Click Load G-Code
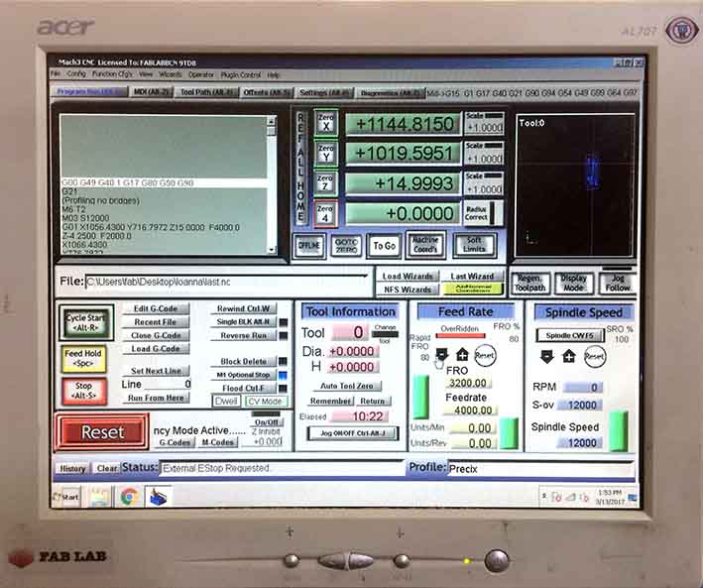This screenshot has height=588, width=703. (156, 348)
